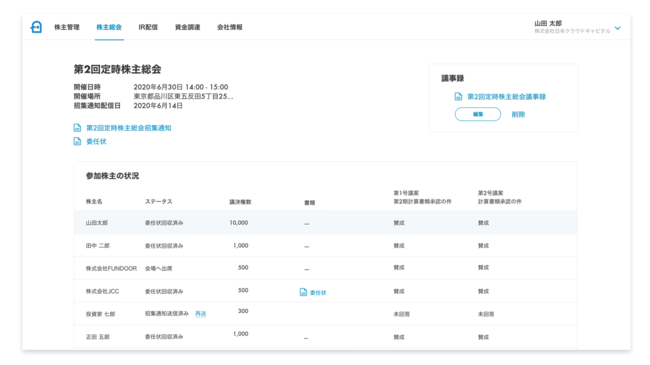Screen dimensions: 650x365
Task: Expand the 山田 太郎 account dropdown chevron
Action: (618, 28)
